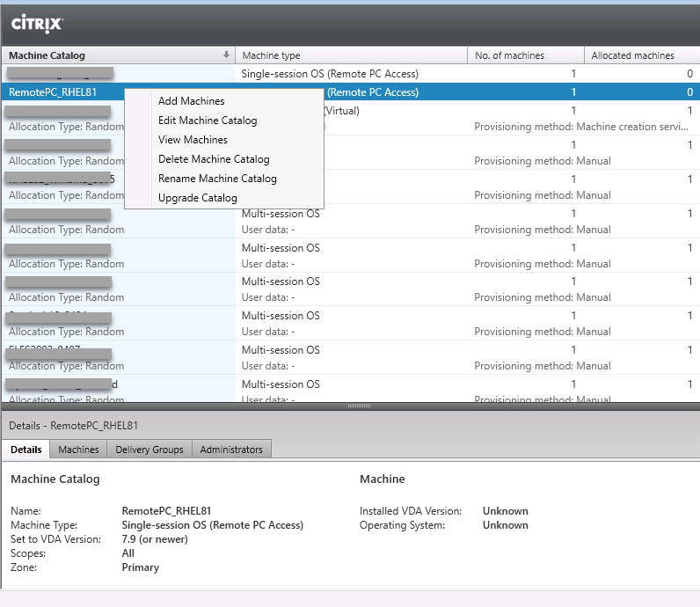Click the sort arrow in Machine Catalog header
The height and width of the screenshot is (607, 700).
click(x=227, y=55)
